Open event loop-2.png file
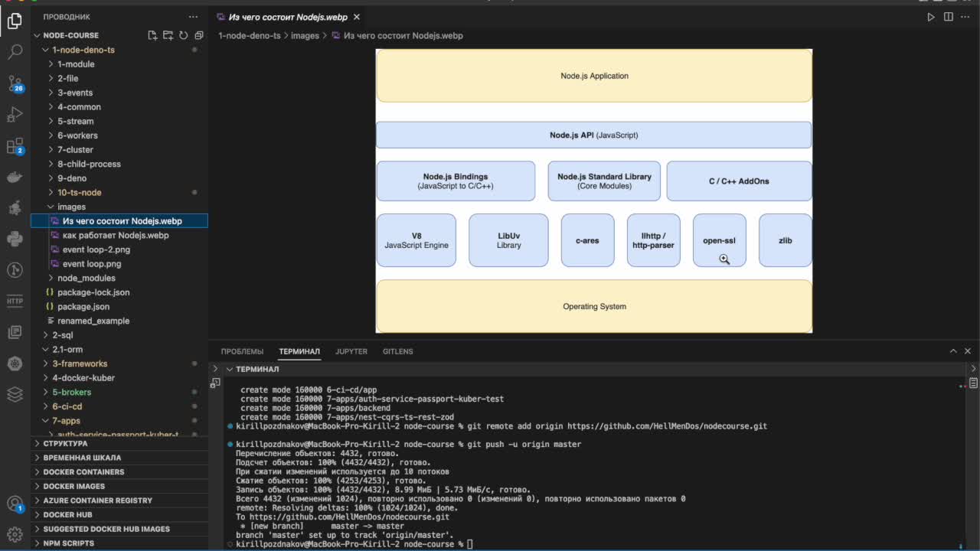The width and height of the screenshot is (980, 551). click(x=119, y=249)
